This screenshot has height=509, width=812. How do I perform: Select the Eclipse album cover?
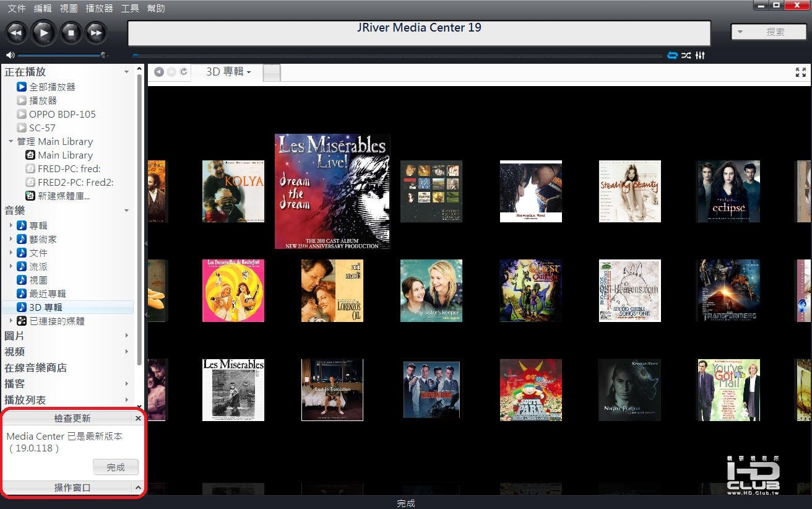pyautogui.click(x=729, y=191)
